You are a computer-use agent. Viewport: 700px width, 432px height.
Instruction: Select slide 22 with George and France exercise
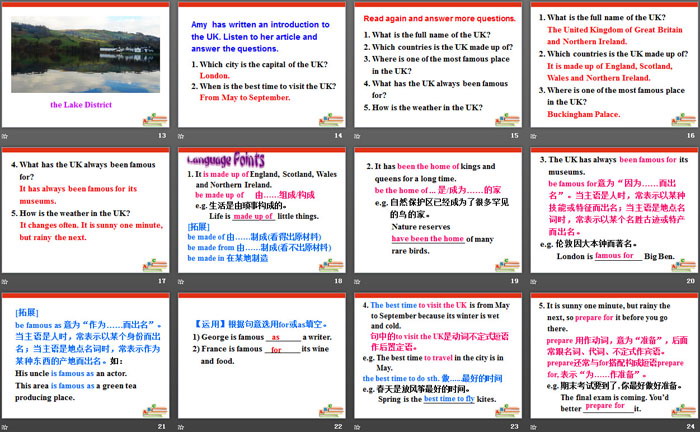(x=260, y=356)
